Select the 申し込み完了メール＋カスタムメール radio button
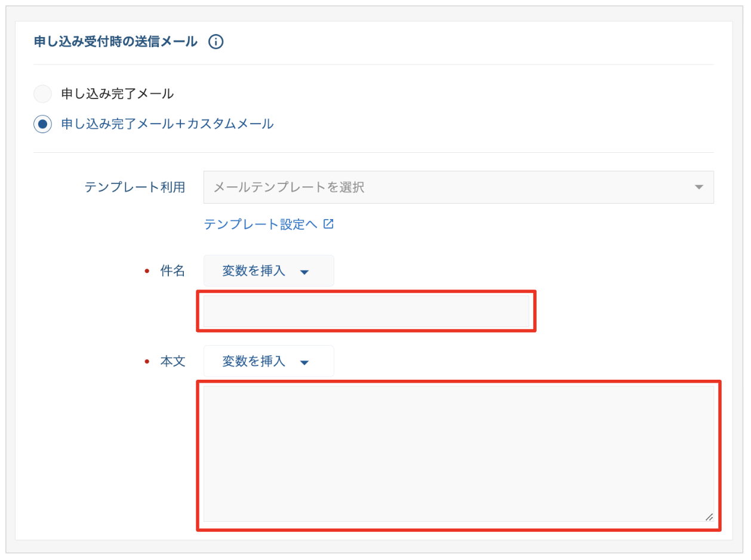This screenshot has width=751, height=560. [x=42, y=124]
